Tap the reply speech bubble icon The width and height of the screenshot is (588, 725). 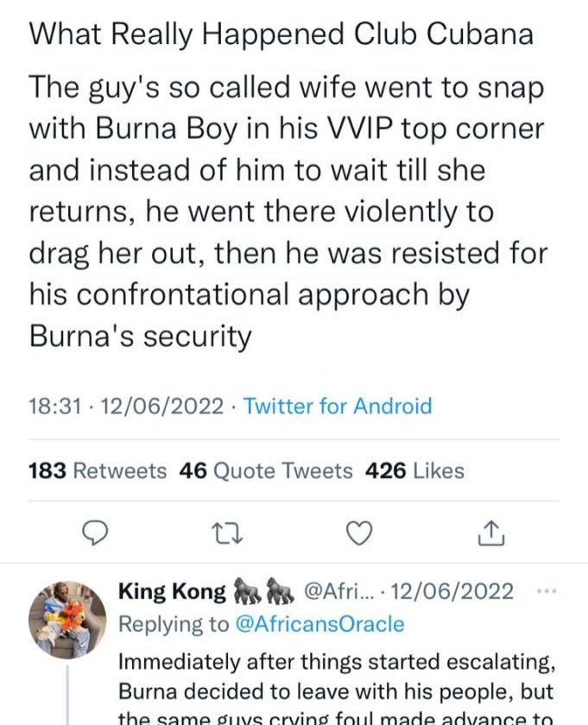click(x=93, y=534)
